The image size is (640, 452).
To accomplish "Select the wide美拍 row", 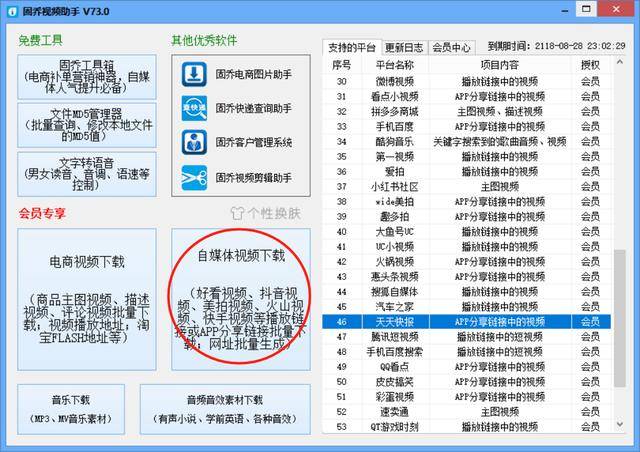I will [x=467, y=202].
